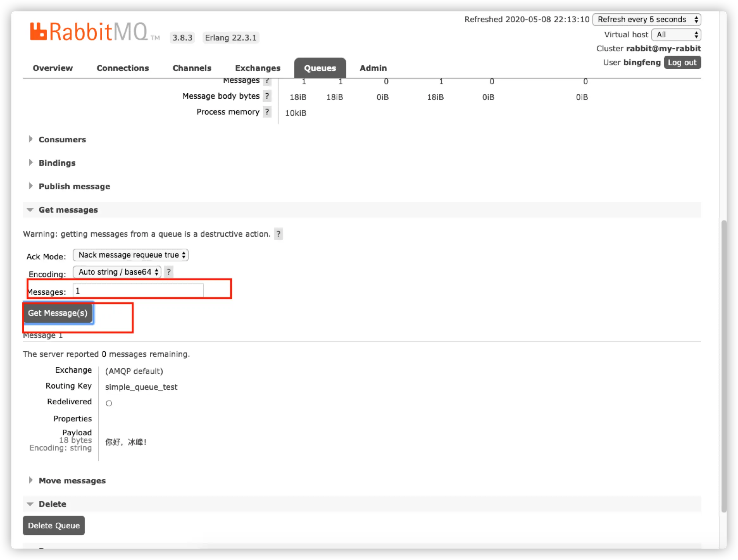Open the Refresh every 5 seconds dropdown
The width and height of the screenshot is (738, 560).
[646, 19]
